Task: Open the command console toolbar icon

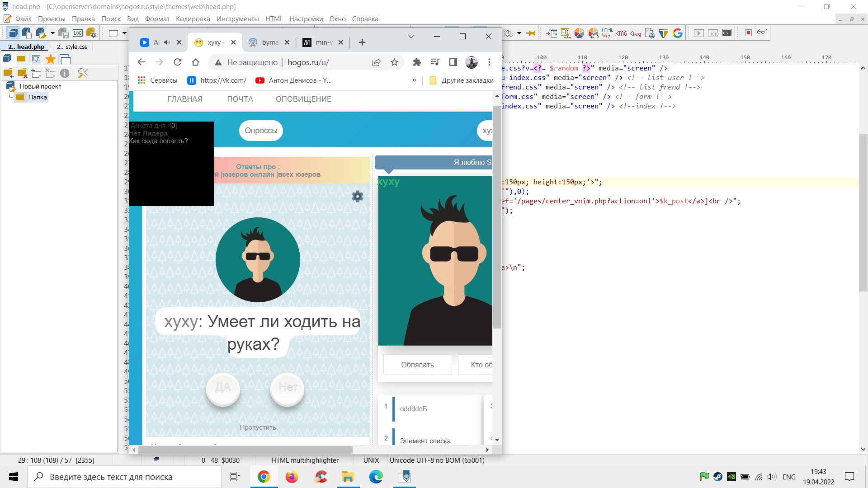Action: pyautogui.click(x=727, y=33)
